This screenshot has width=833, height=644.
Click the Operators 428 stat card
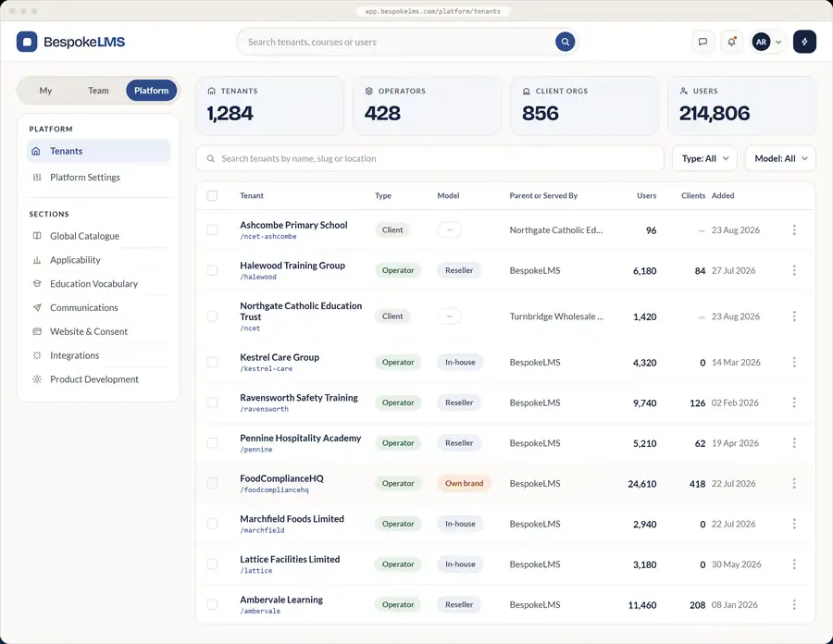427,105
